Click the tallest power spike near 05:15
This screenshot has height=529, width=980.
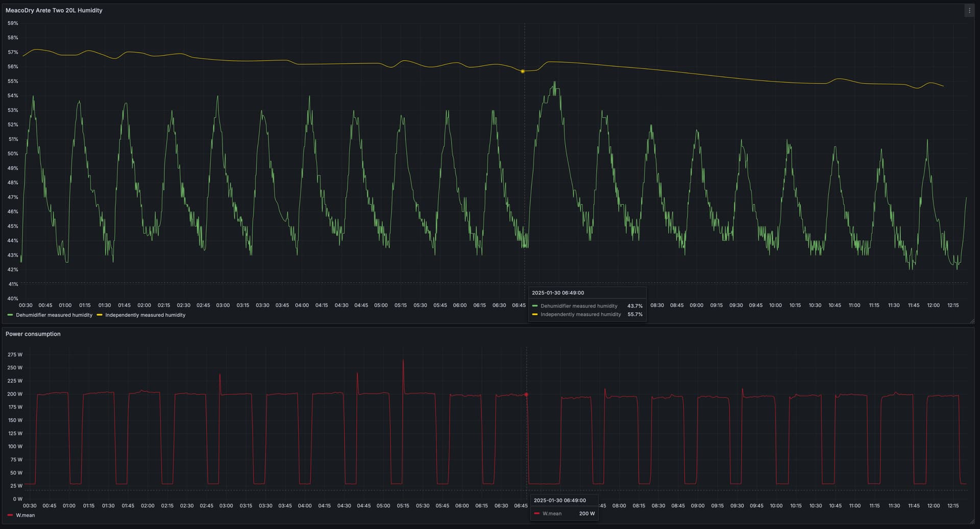point(403,361)
